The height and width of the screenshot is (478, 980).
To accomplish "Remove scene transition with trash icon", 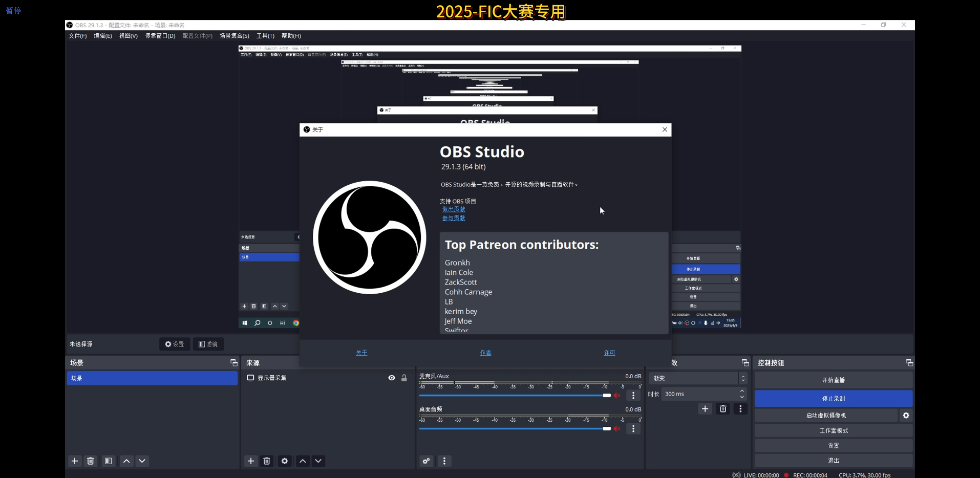I will coord(723,409).
